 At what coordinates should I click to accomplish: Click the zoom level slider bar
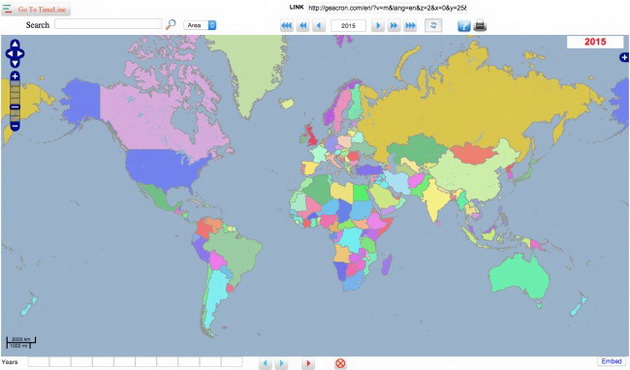[x=15, y=101]
